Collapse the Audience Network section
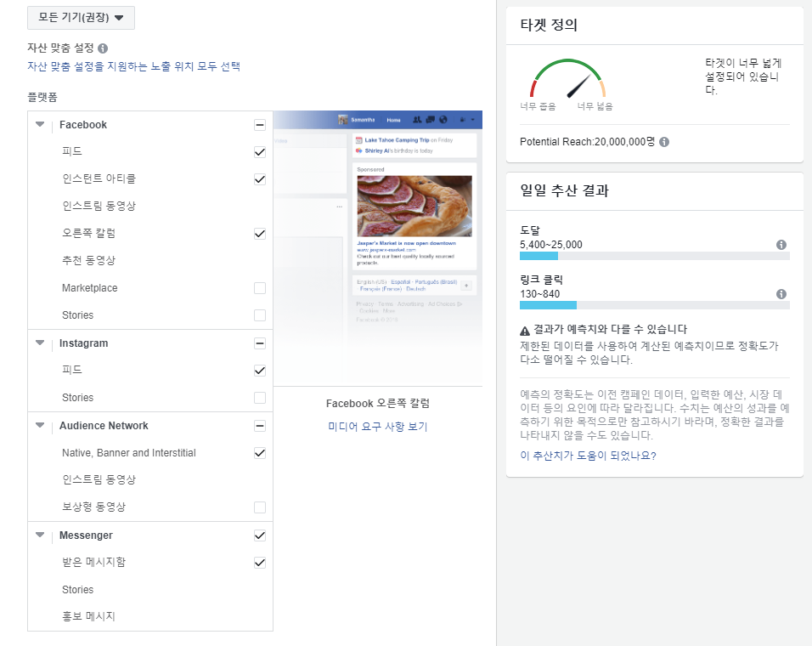812x646 pixels. point(39,425)
